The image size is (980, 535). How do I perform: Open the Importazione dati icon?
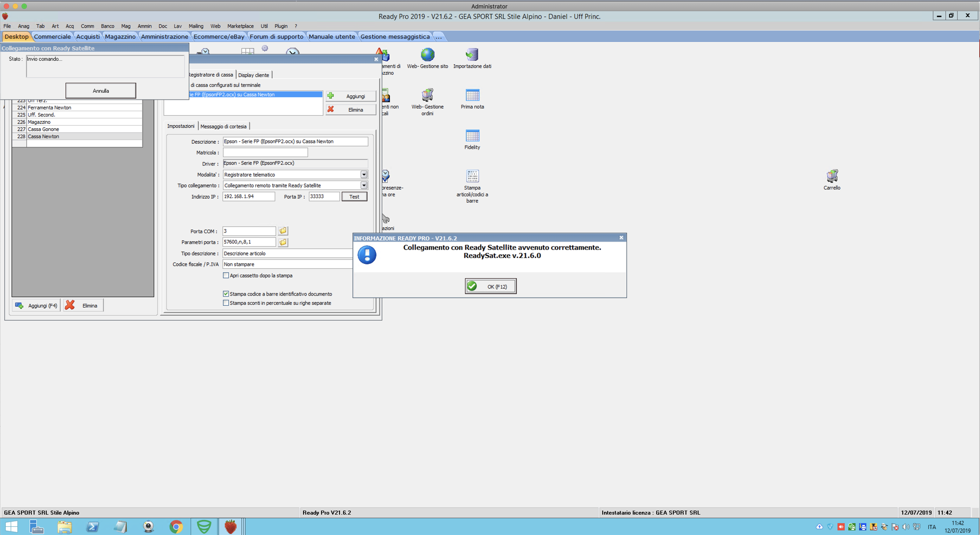(472, 56)
